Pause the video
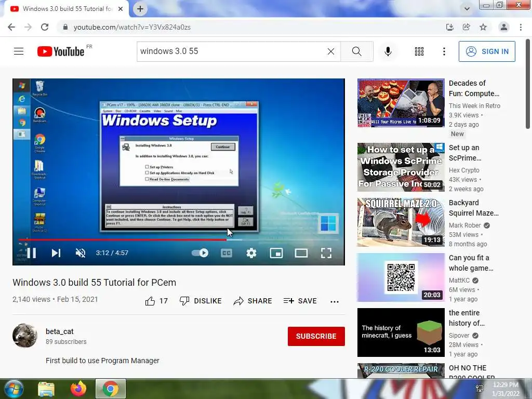532x399 pixels. [x=31, y=253]
